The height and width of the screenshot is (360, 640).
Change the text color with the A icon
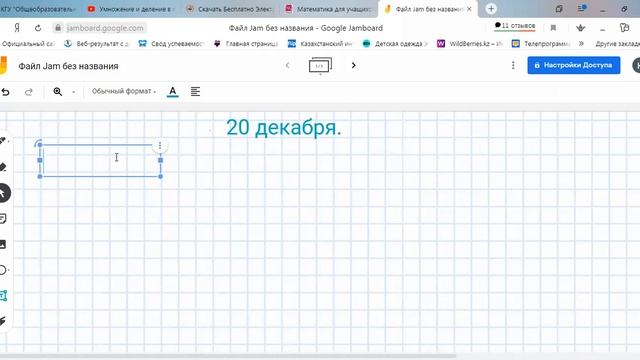tap(173, 91)
